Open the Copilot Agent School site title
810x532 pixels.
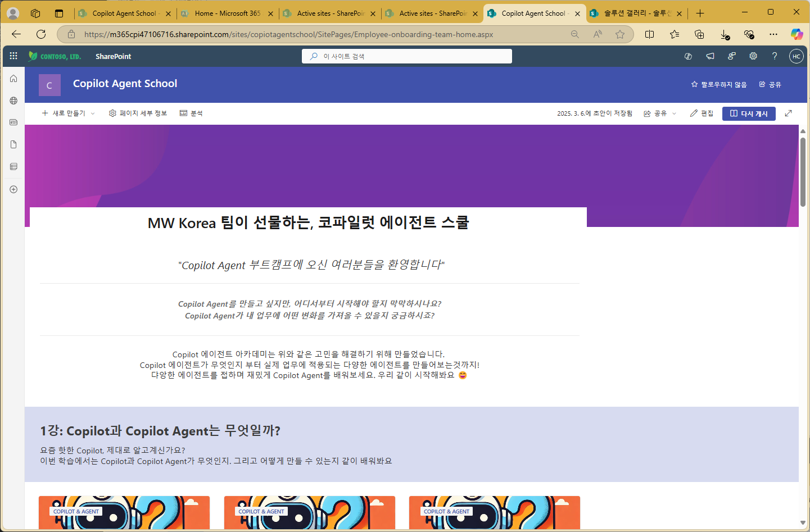(x=125, y=84)
